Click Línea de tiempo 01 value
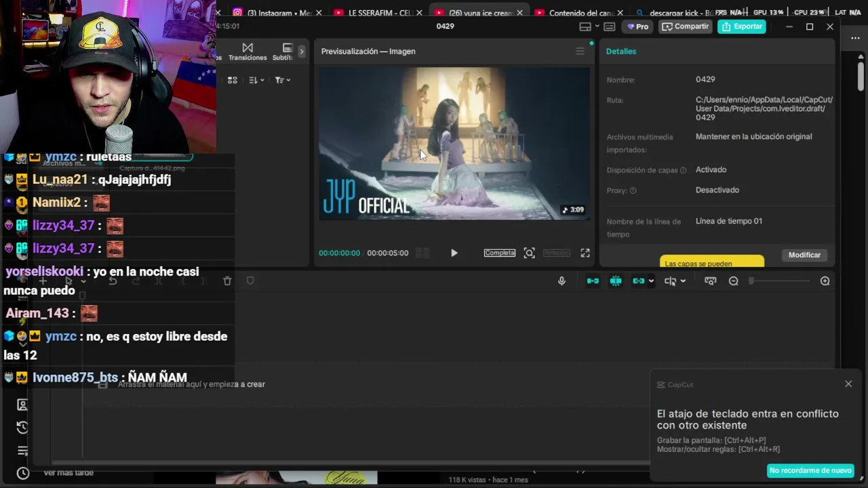Screen dimensions: 868x488 pyautogui.click(x=729, y=221)
